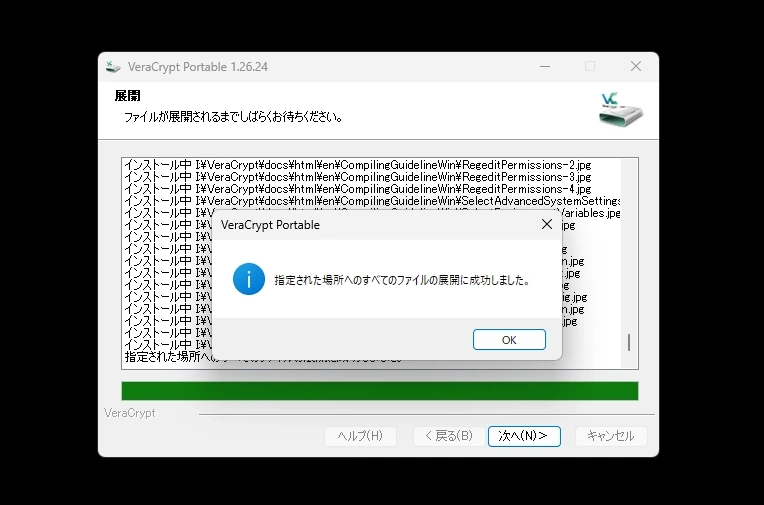The image size is (764, 505).
Task: Click OK in the VeraCrypt Portable dialog
Action: (x=509, y=340)
